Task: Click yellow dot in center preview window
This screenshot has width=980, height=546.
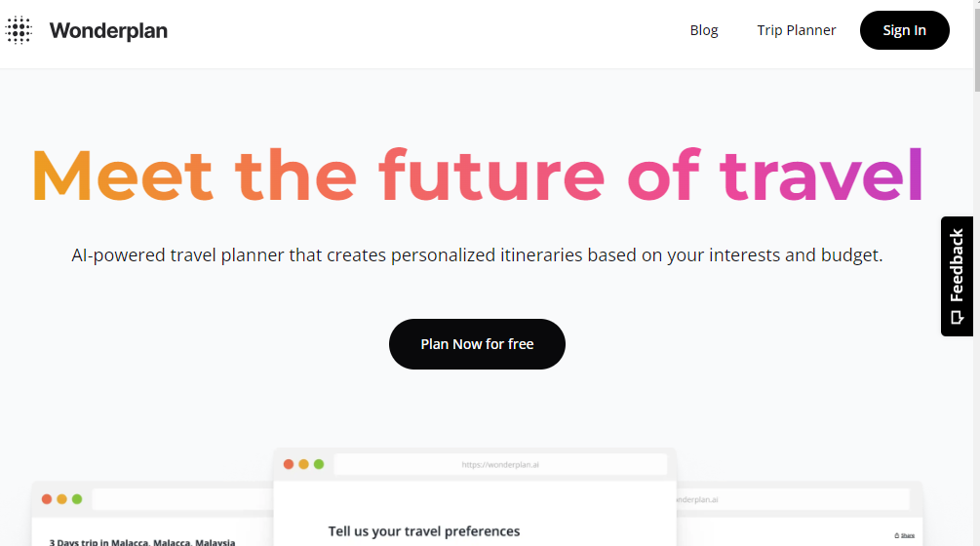Action: pos(303,464)
